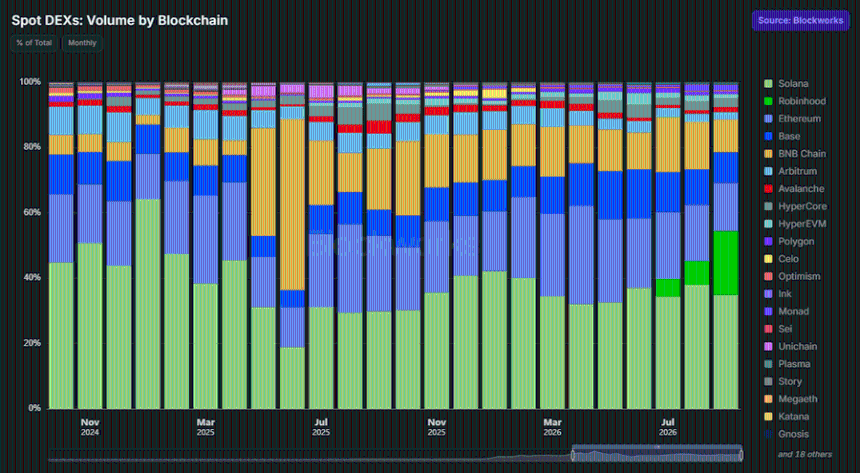The width and height of the screenshot is (860, 473).
Task: Click the 80% y-axis label
Action: (x=32, y=147)
